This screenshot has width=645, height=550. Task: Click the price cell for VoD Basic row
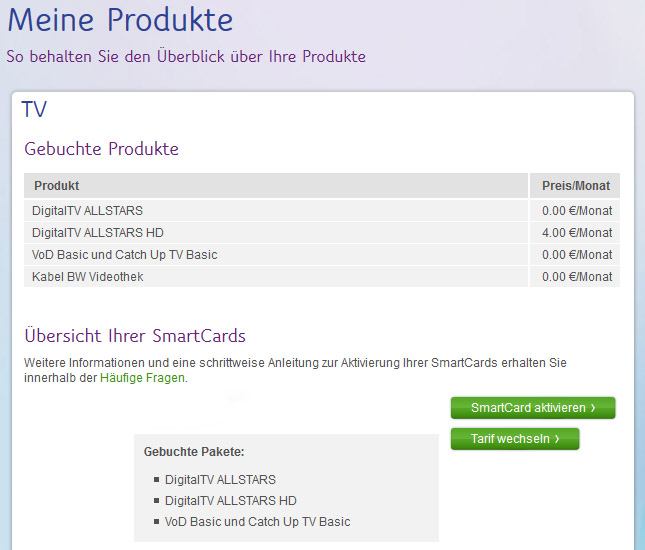576,255
